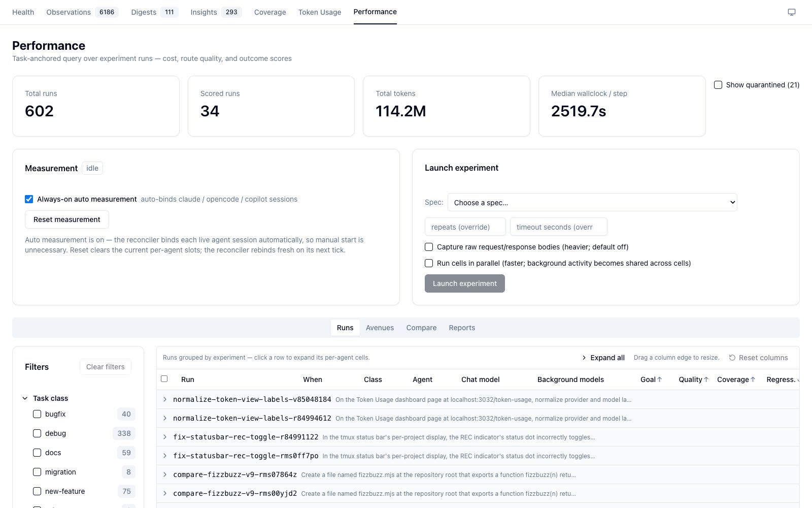Click the Clear filters button

click(x=106, y=367)
